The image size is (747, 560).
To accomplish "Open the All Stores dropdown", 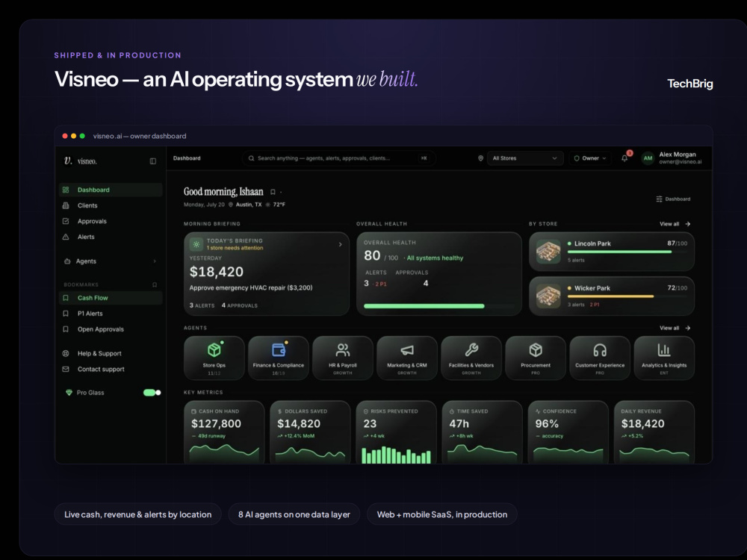I will [x=525, y=158].
